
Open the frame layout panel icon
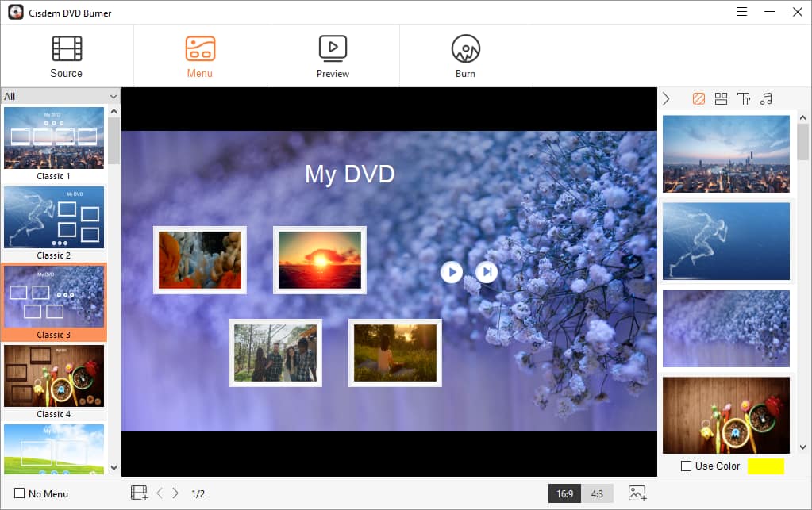721,98
